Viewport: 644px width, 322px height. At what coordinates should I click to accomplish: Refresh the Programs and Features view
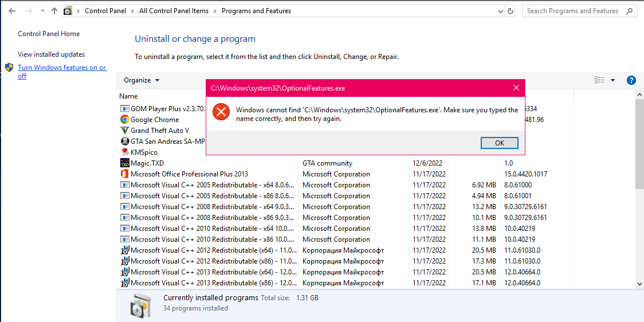(511, 11)
